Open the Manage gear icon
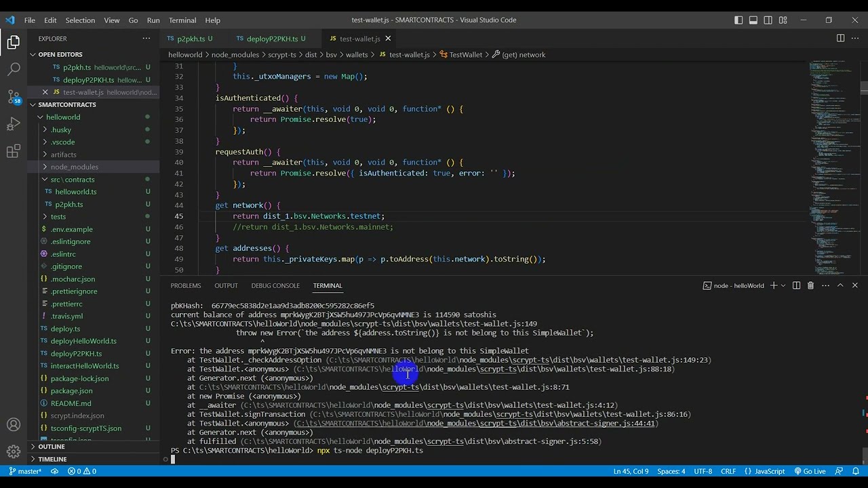Viewport: 868px width, 488px height. tap(14, 451)
